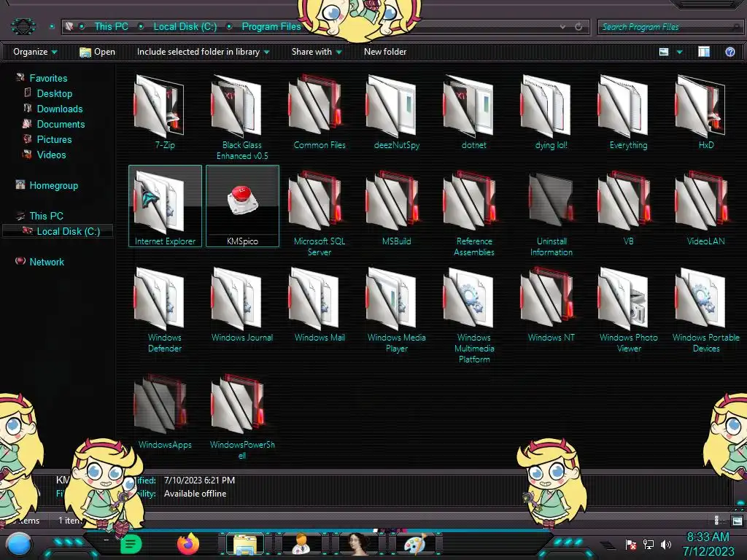Select the Windows Journal folder
This screenshot has width=747, height=560.
tap(242, 304)
